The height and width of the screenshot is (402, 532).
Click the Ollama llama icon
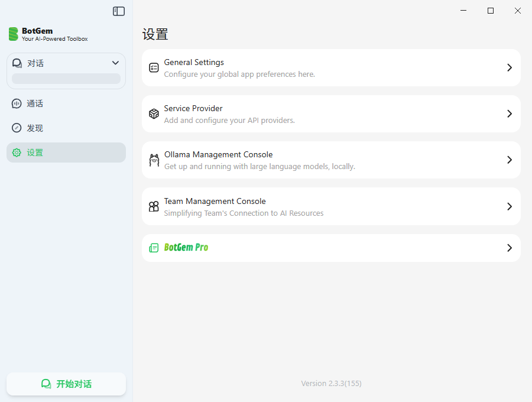pos(154,160)
